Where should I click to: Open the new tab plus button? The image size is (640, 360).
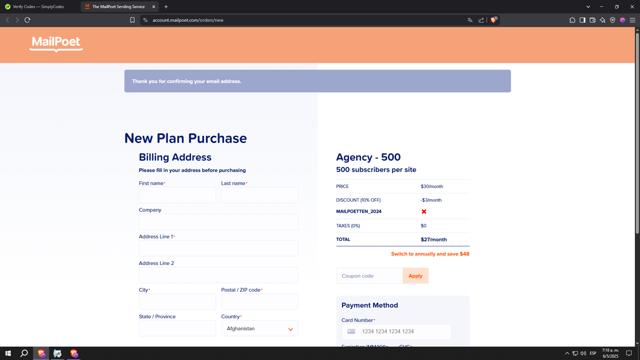point(166,7)
